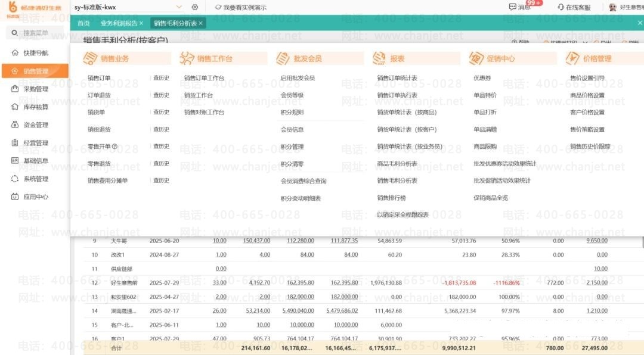The width and height of the screenshot is (644, 355).
Task: Expand the sy-标准版-kwx account dropdown
Action: point(179,7)
